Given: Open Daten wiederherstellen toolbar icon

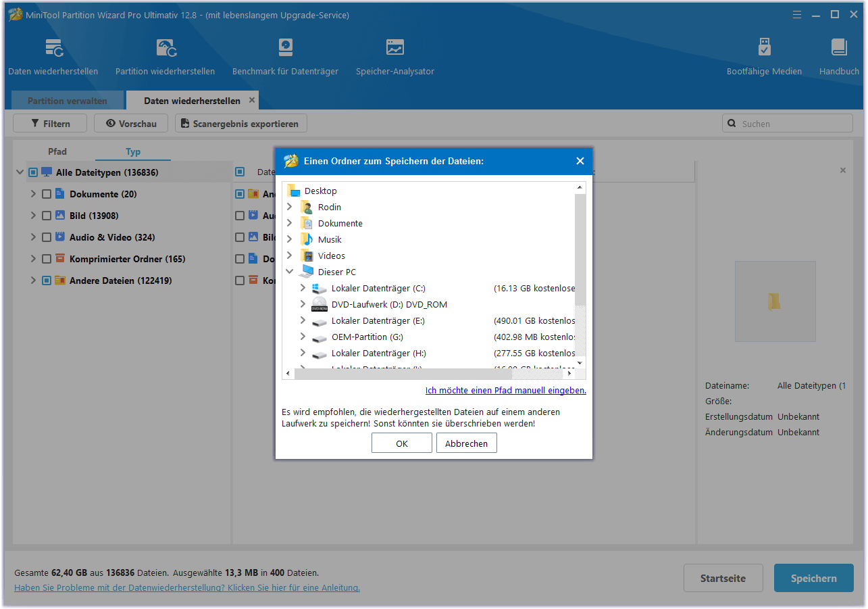Looking at the screenshot, I should [53, 49].
